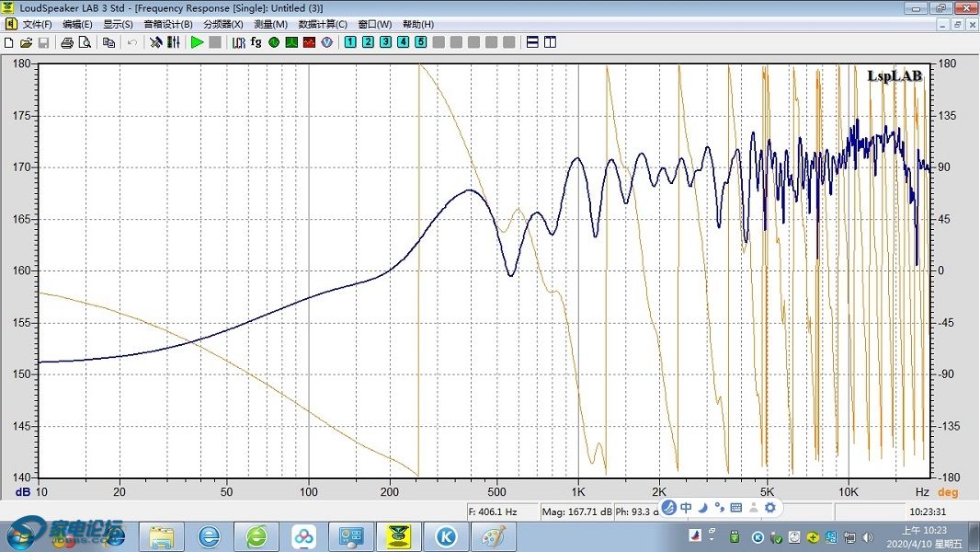Screen dimensions: 980x552
Task: Toggle curve memory 3 button
Action: (385, 42)
